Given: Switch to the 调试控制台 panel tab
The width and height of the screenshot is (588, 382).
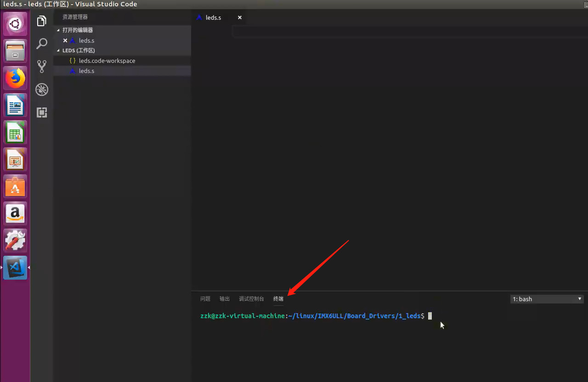Looking at the screenshot, I should [251, 299].
